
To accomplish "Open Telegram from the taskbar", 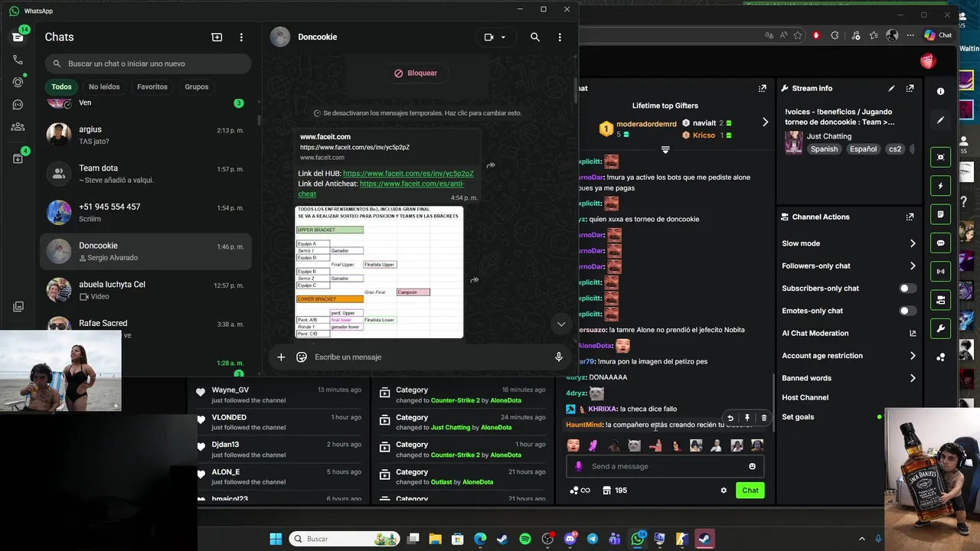I will [x=593, y=539].
